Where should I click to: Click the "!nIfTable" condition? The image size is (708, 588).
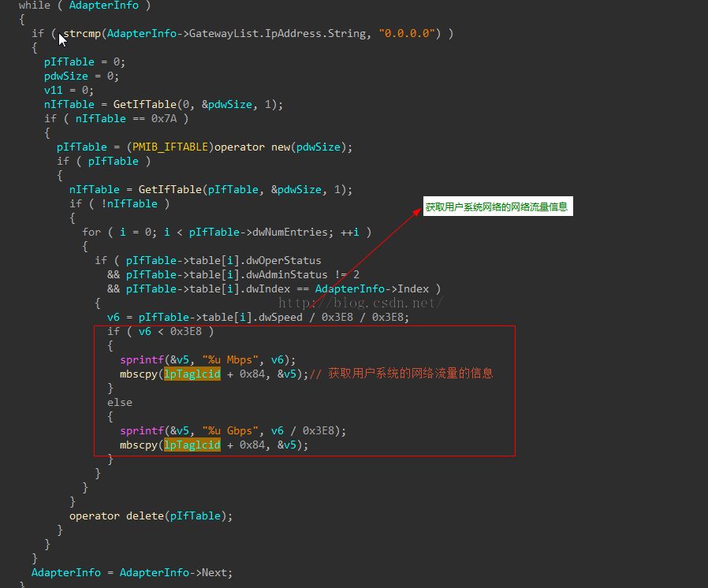(129, 203)
